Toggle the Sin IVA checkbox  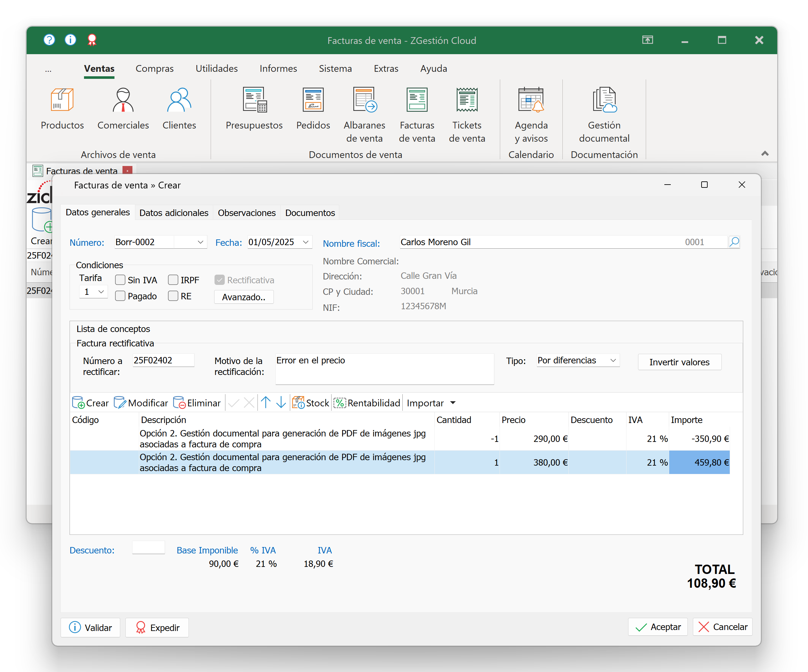120,280
